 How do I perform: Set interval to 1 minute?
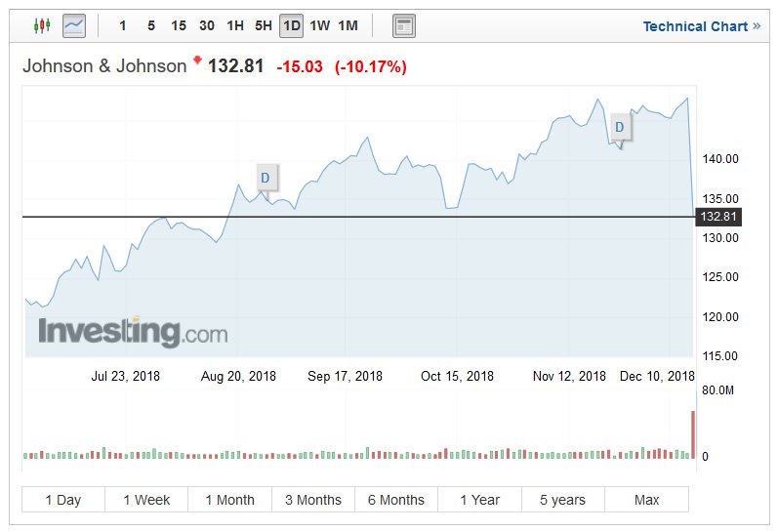click(x=123, y=25)
